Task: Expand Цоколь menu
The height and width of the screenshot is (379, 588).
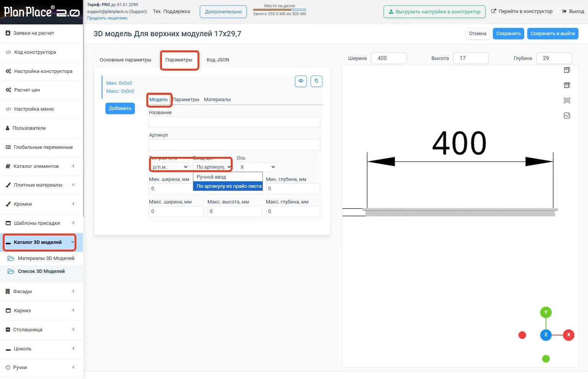Action: click(41, 349)
